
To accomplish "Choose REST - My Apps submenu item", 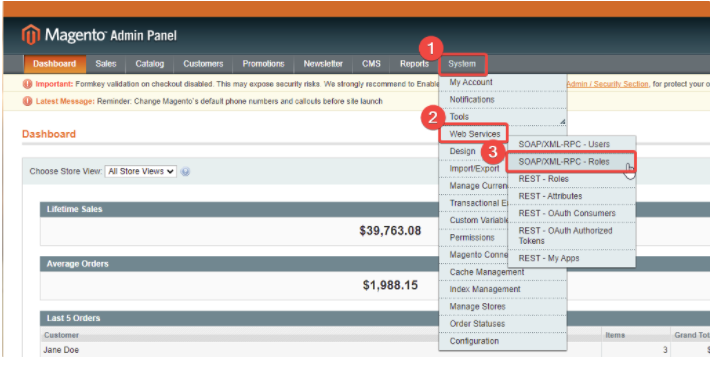I will [x=571, y=258].
